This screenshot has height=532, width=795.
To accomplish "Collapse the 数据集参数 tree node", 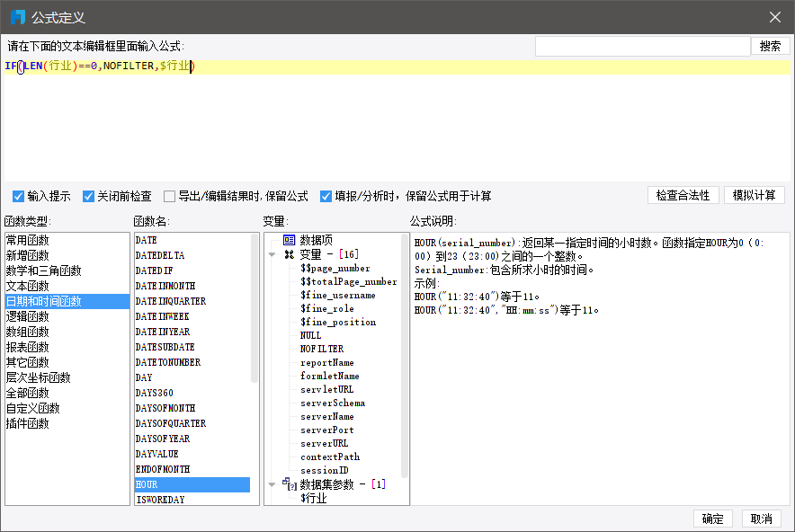I will pos(273,484).
